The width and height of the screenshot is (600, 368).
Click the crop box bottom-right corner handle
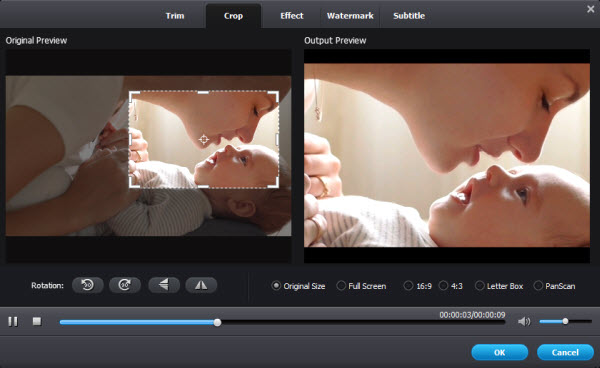click(x=274, y=183)
